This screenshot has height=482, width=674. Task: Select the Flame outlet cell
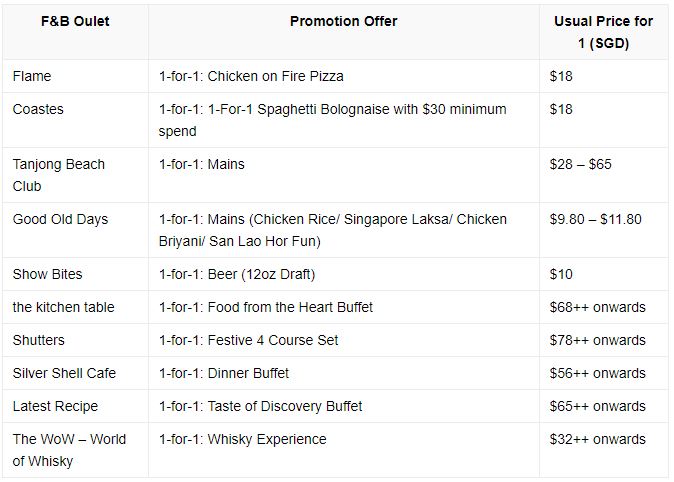(32, 76)
